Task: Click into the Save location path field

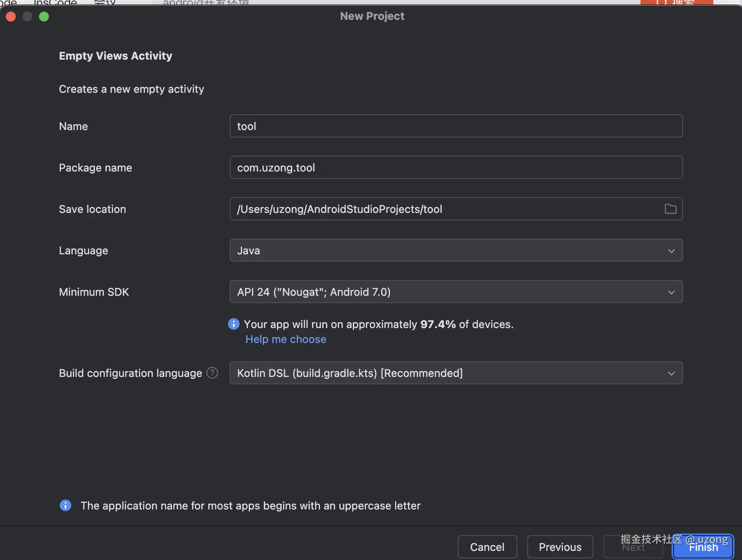Action: pyautogui.click(x=444, y=209)
